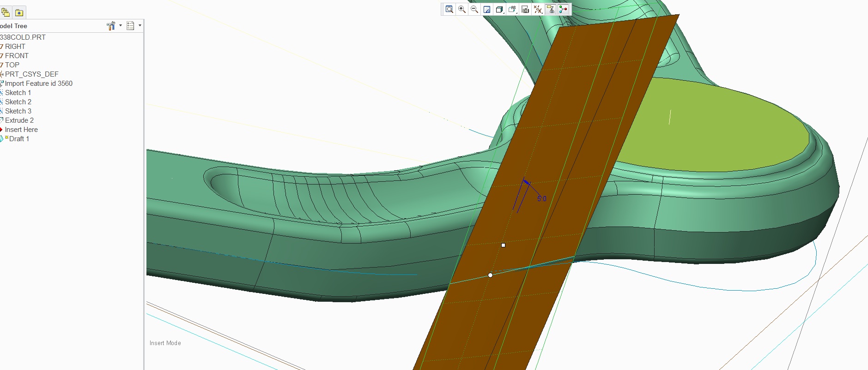
Task: Click the round drag handle on draft hinge
Action: coord(490,275)
